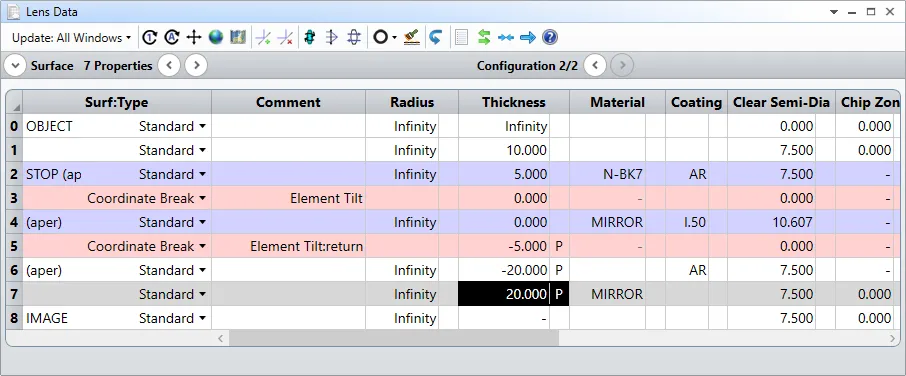Open surface type dropdown for IMAGE row
Screen dimensions: 906x376
click(202, 318)
